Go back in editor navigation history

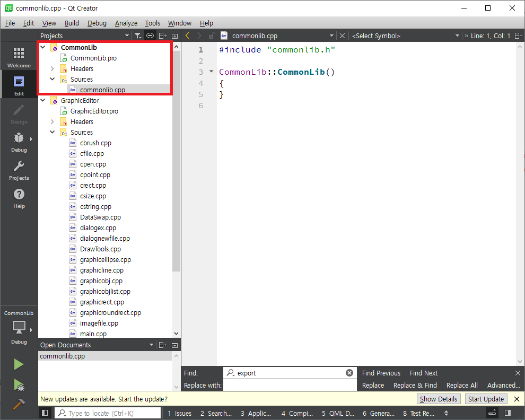[x=188, y=36]
